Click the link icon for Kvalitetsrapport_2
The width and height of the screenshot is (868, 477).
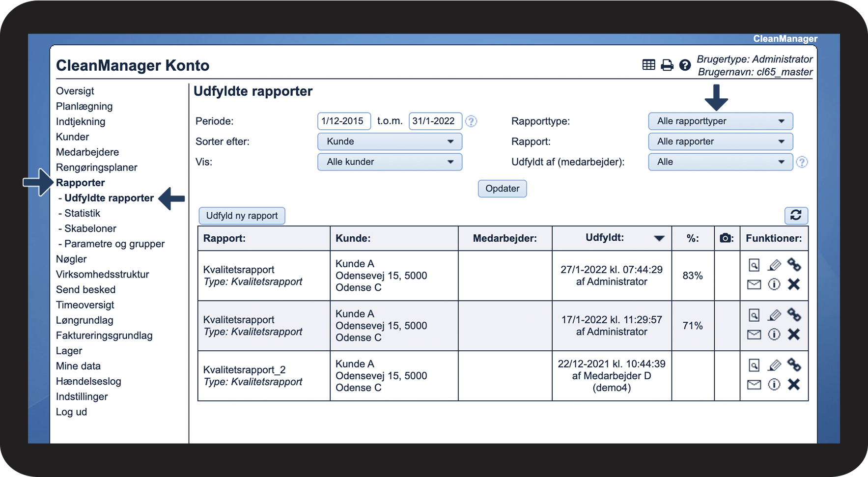[x=794, y=365]
